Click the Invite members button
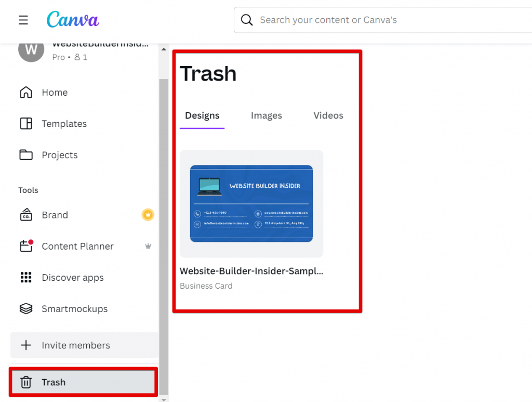This screenshot has height=402, width=532. click(x=75, y=345)
